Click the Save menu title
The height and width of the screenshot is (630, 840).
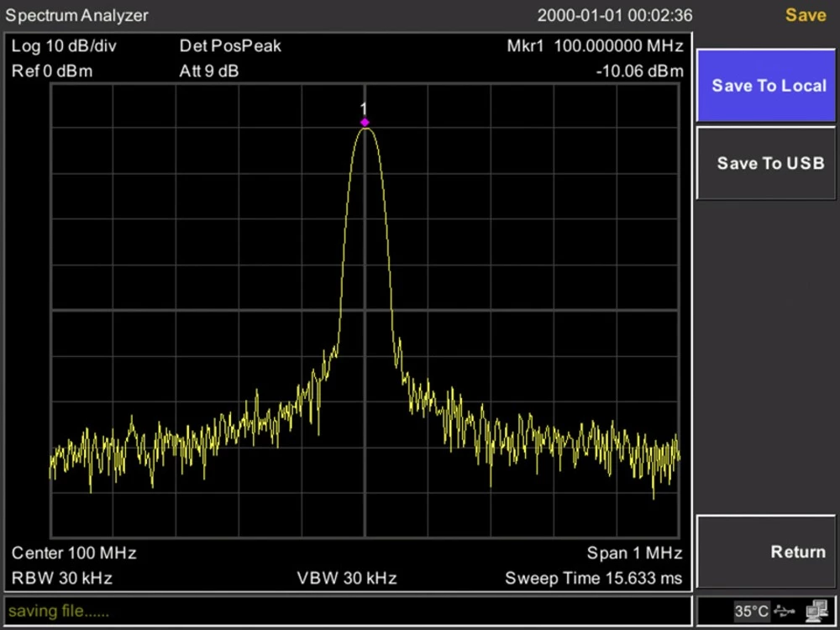click(x=805, y=15)
